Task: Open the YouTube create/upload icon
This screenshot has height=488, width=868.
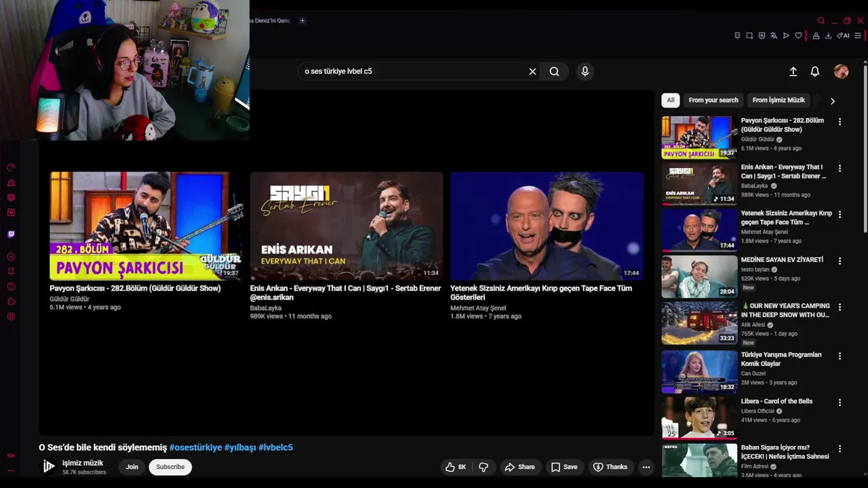Action: [x=793, y=71]
